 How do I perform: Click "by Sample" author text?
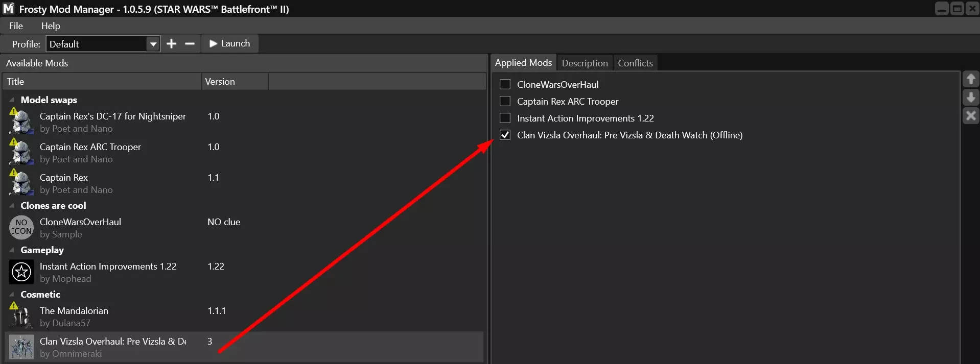pyautogui.click(x=61, y=234)
